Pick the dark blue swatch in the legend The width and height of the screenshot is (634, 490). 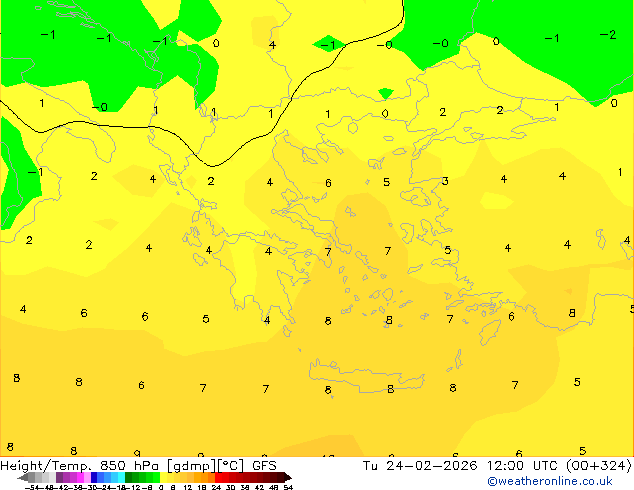(x=94, y=477)
